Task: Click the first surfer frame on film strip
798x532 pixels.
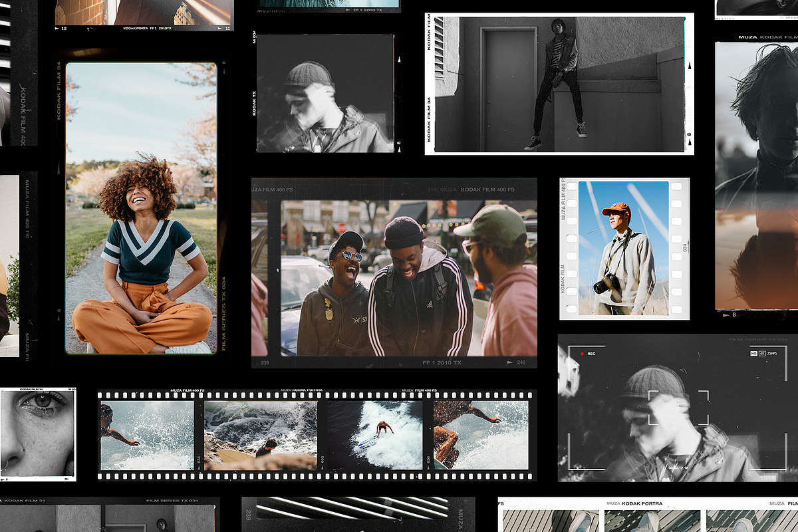Action: pyautogui.click(x=147, y=435)
